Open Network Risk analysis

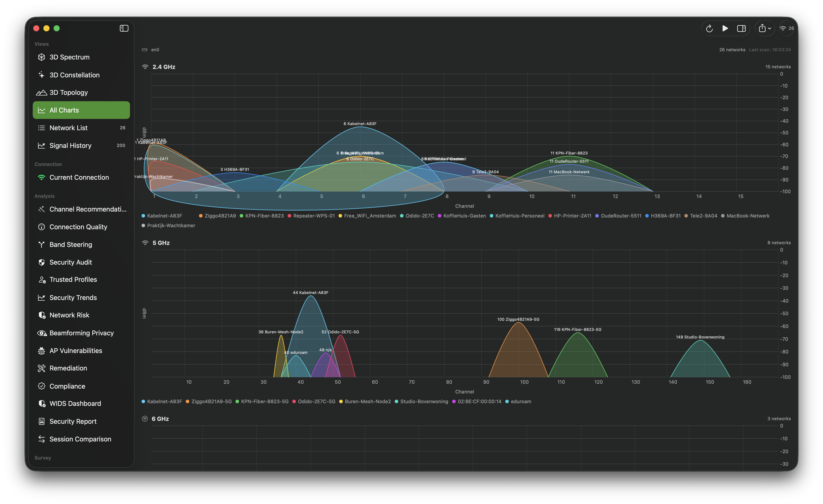click(x=81, y=315)
